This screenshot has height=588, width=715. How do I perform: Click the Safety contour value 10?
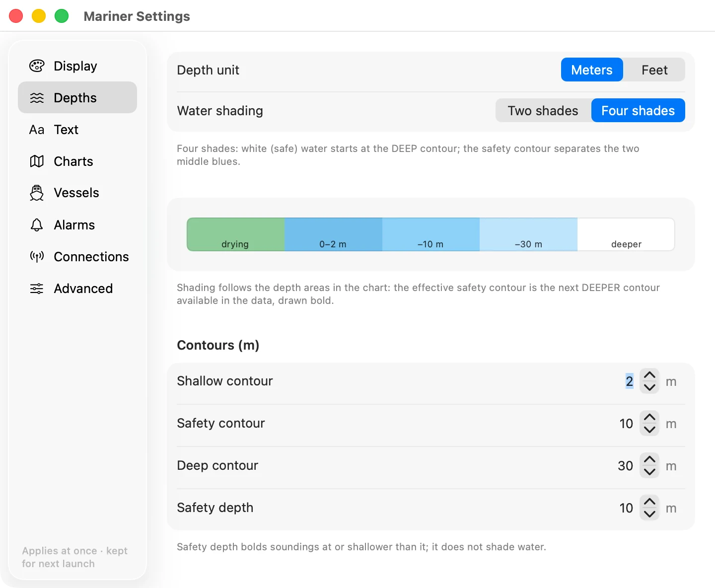[626, 424]
